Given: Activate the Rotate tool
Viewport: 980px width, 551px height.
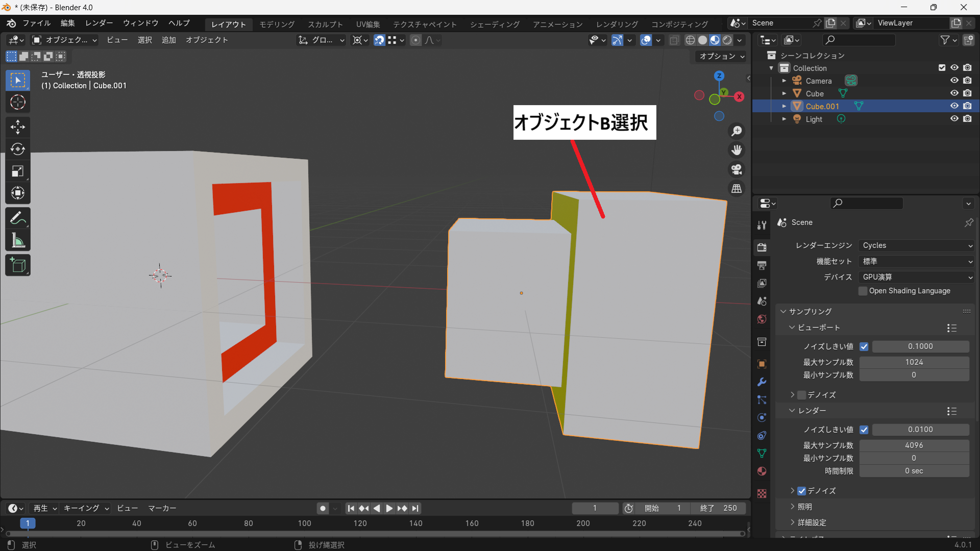Looking at the screenshot, I should [x=18, y=149].
